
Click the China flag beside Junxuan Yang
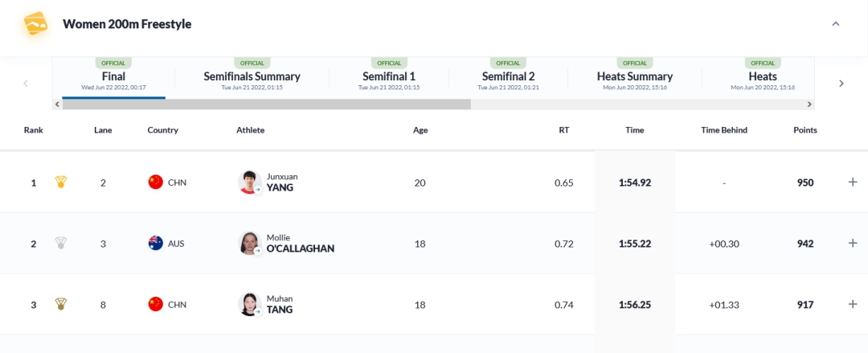pos(156,183)
